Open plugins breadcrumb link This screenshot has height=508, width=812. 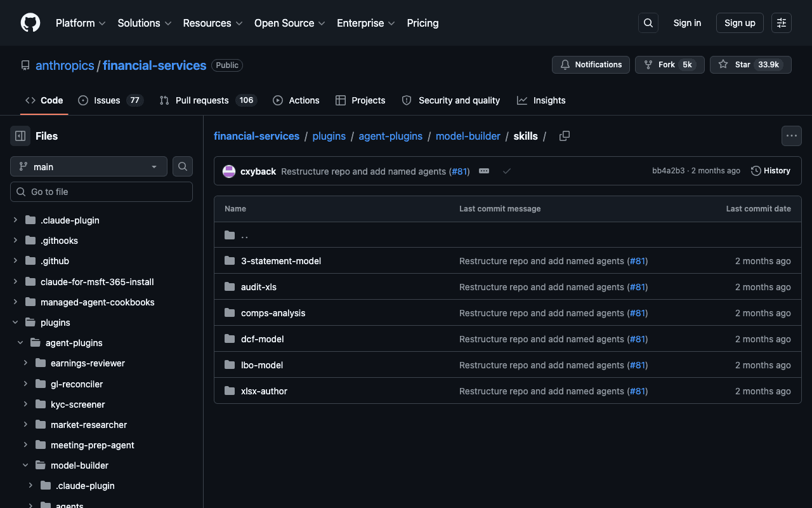(x=329, y=136)
